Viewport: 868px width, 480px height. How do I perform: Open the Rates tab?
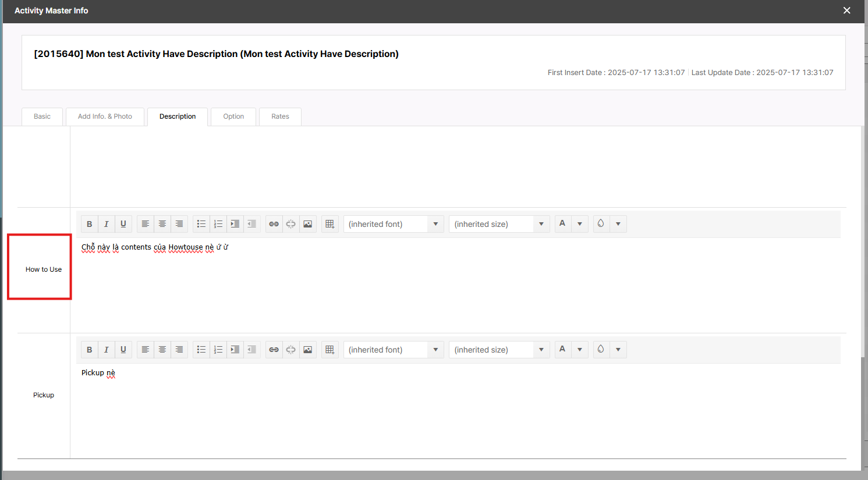[280, 116]
